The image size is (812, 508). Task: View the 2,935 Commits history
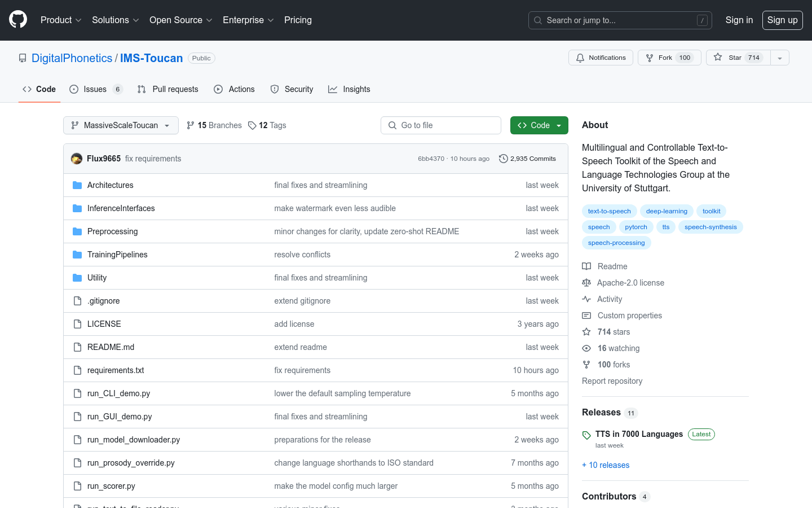(527, 159)
